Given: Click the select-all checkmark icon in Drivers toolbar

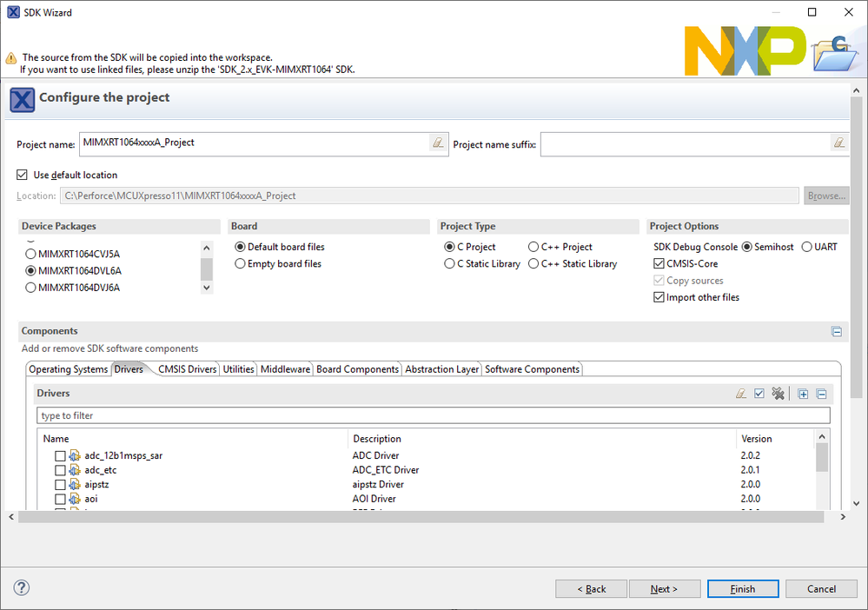Looking at the screenshot, I should pos(759,394).
